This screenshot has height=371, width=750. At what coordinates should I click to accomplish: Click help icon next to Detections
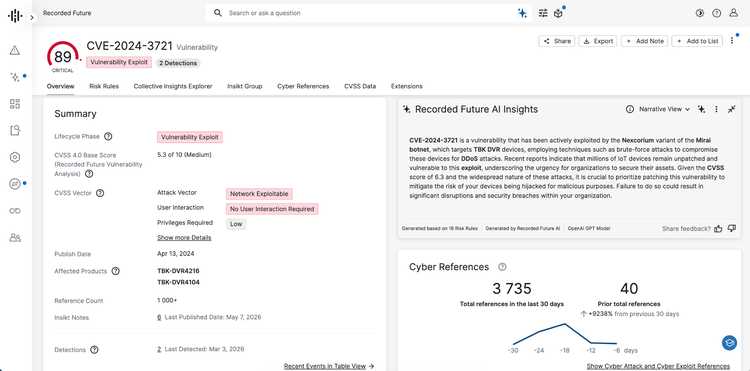pyautogui.click(x=94, y=350)
